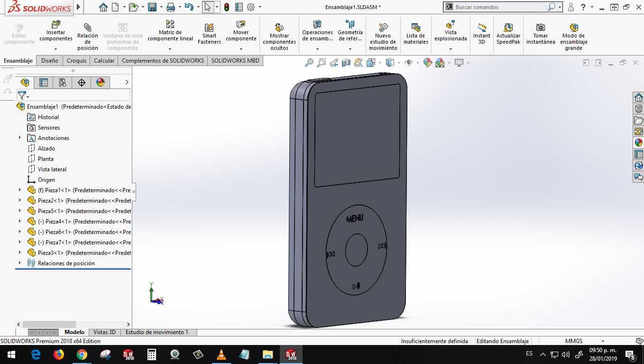Open FeatureManager design tree tab
644x364 pixels.
coord(25,83)
